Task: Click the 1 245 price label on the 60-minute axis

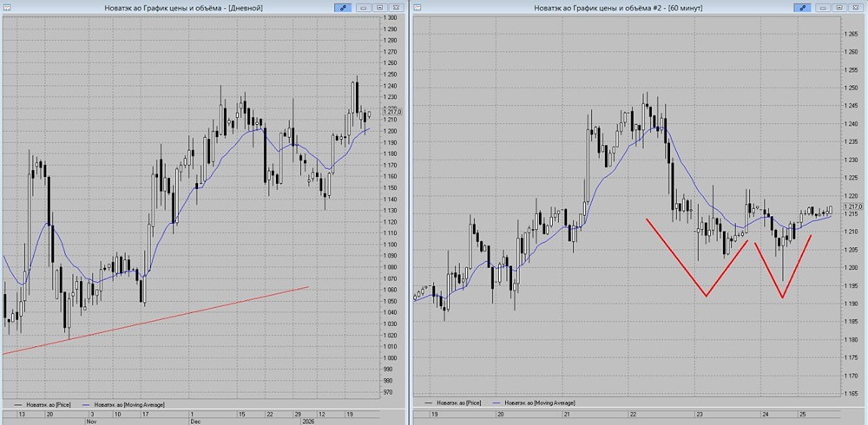Action: click(851, 106)
